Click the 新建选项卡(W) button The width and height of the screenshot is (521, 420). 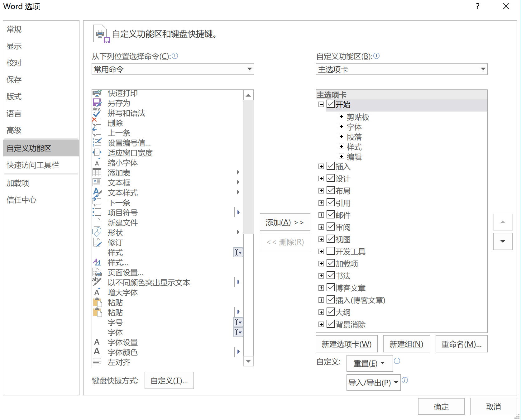[x=347, y=344]
